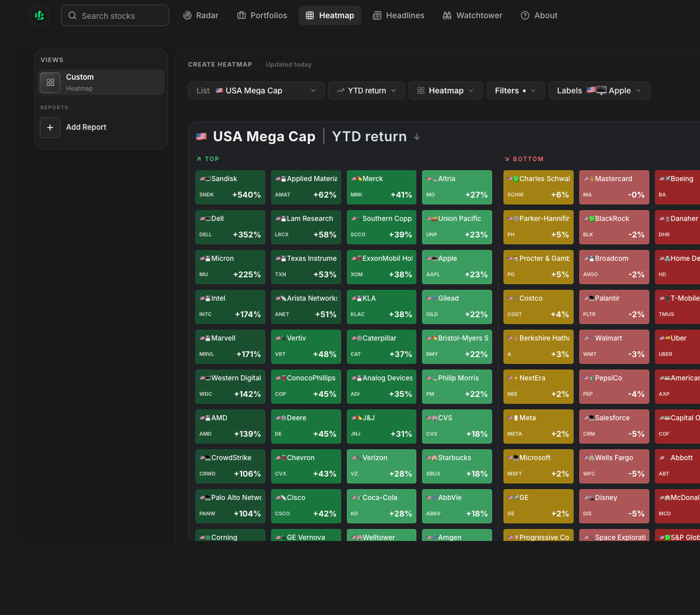Viewport: 700px width, 615px height.
Task: Click the Charles Schwab SCHW tile
Action: pos(538,187)
